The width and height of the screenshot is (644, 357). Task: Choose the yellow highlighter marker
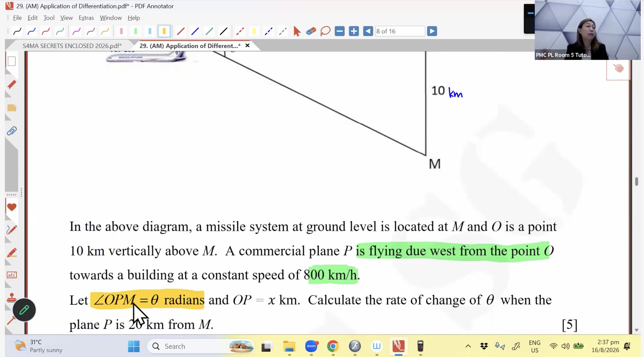[x=254, y=31]
